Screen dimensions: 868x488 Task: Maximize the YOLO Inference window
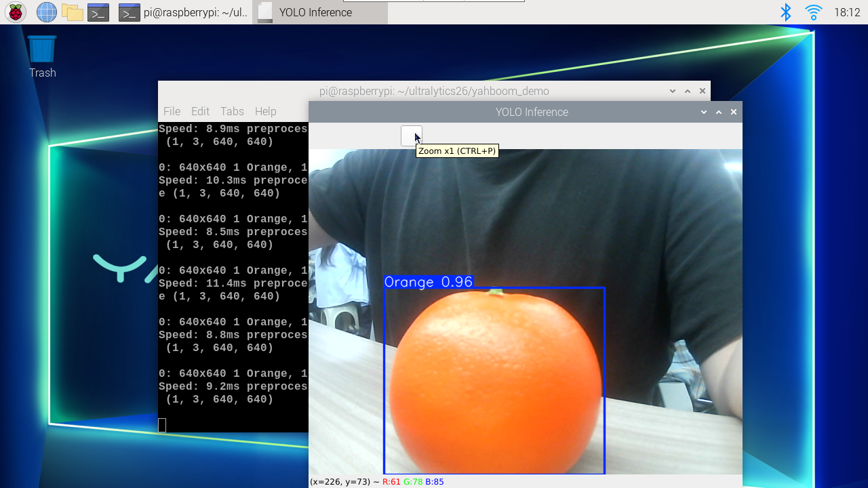click(719, 112)
